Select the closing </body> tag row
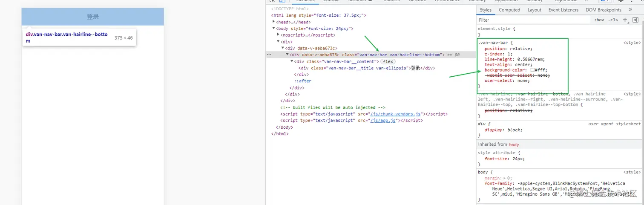644x205 pixels. [x=285, y=127]
